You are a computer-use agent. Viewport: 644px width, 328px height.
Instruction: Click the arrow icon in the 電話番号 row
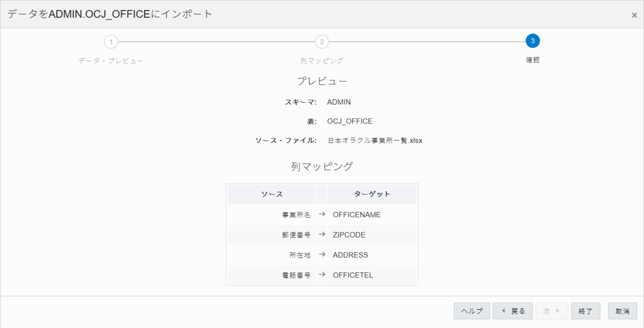(322, 275)
